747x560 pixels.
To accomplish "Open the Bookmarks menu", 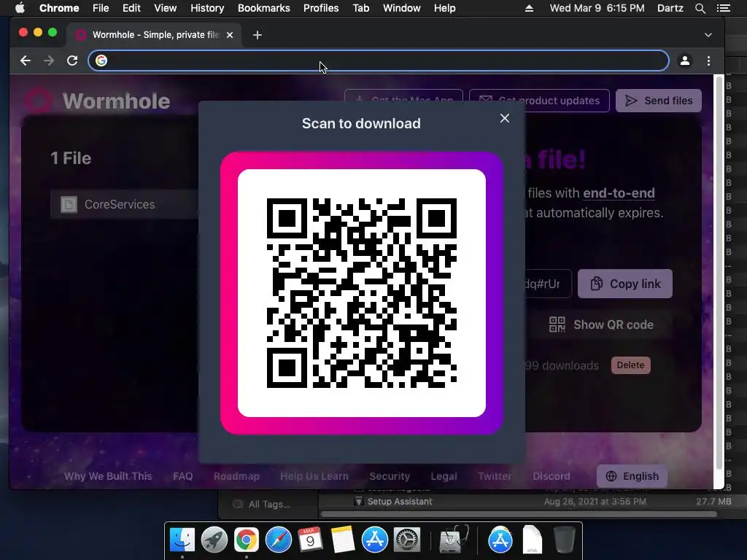I will click(x=263, y=8).
